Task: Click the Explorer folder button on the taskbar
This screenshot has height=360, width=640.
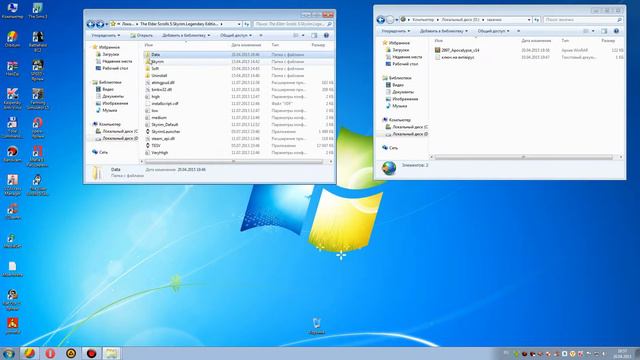Action: pos(111,353)
